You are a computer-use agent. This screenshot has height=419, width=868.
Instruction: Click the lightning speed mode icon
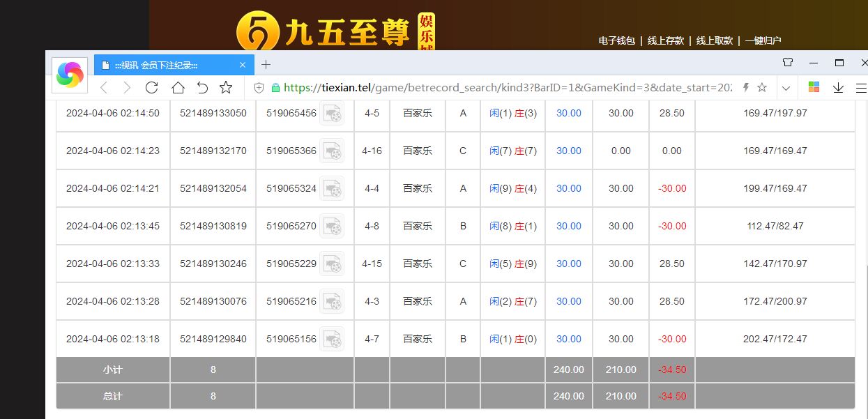coord(745,88)
